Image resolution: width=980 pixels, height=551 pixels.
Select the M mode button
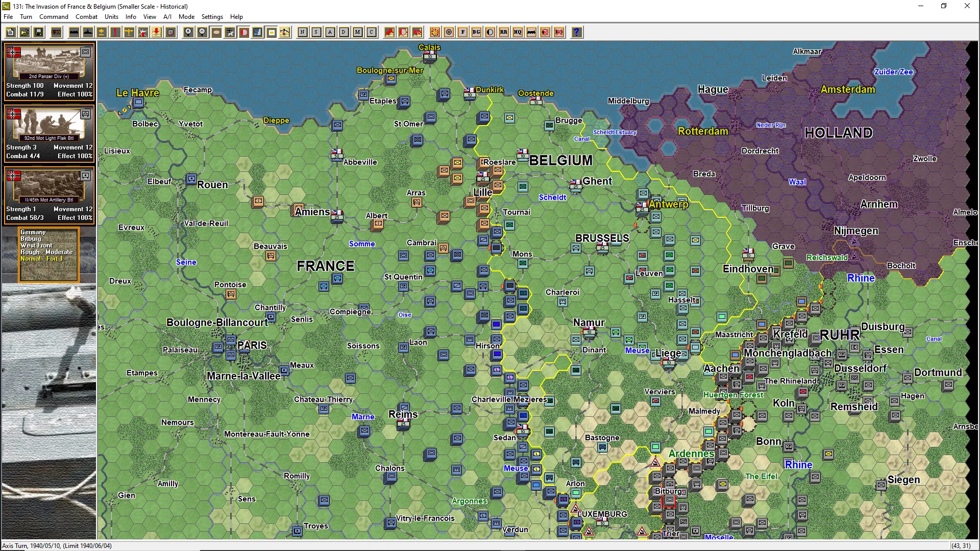358,32
